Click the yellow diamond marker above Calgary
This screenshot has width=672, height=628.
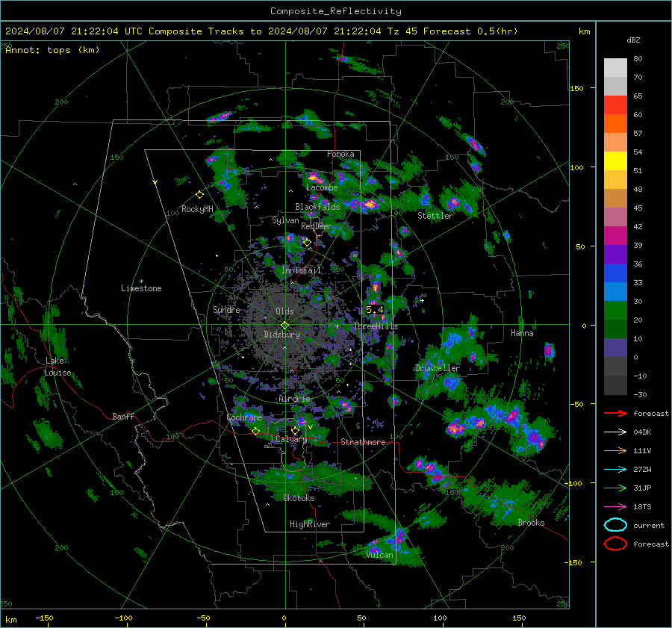tap(295, 430)
